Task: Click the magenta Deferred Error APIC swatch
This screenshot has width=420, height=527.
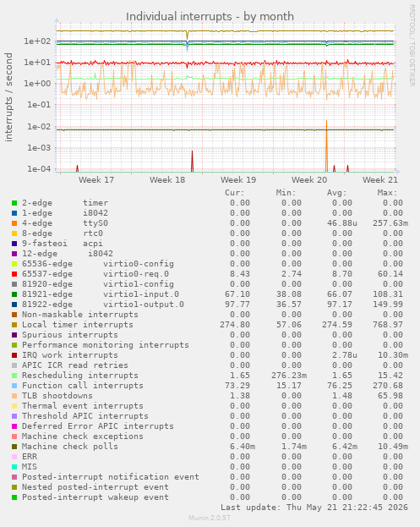Action: pos(14,426)
